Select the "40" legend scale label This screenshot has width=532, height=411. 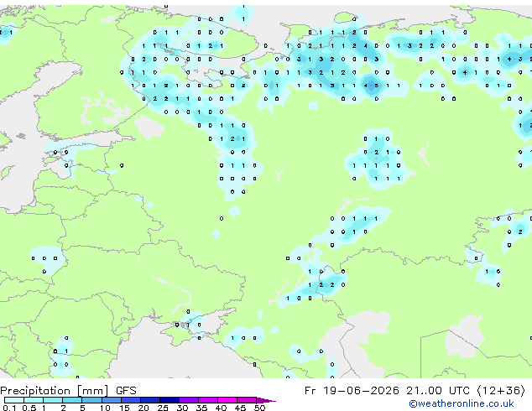click(221, 408)
